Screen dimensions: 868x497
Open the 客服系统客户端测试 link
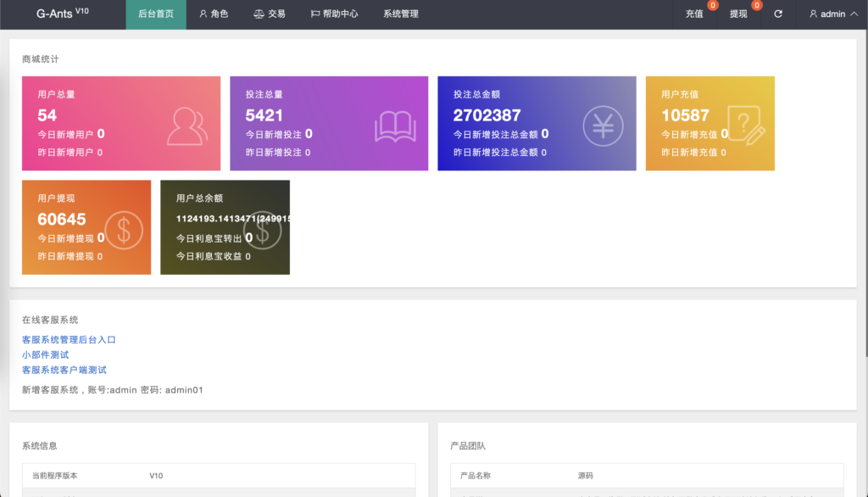[x=64, y=370]
